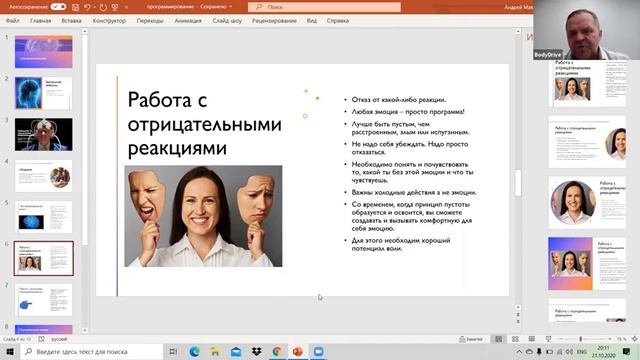Switch to the Главная ribbon tab

[40, 20]
